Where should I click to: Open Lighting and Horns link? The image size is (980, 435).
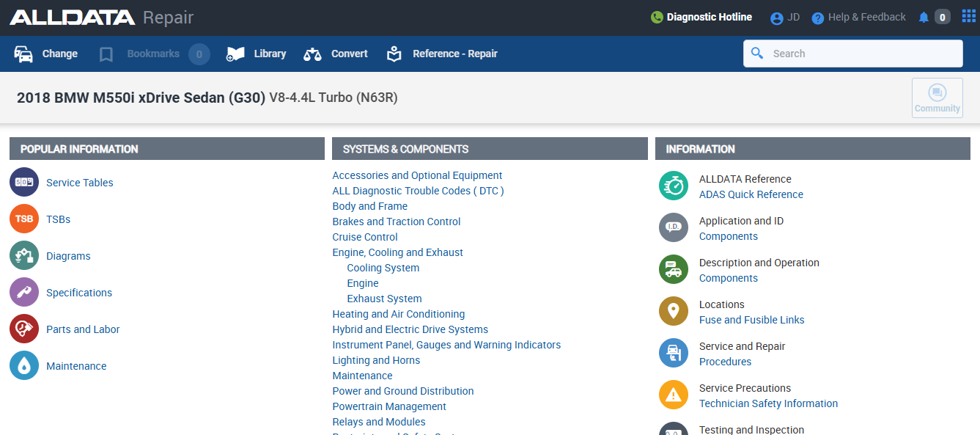click(376, 360)
